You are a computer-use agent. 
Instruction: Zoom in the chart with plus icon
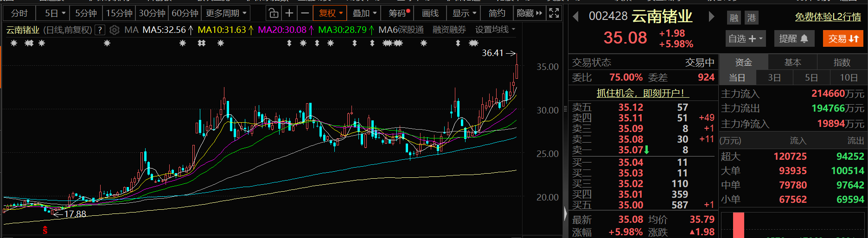click(x=289, y=13)
